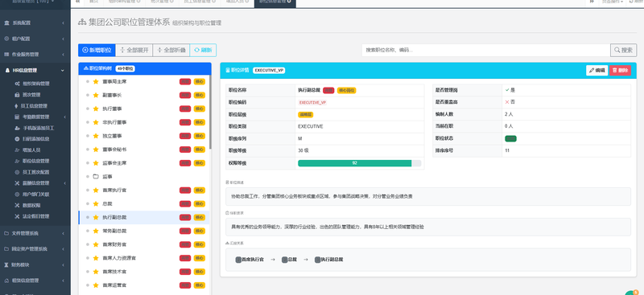Click the round icon beside 扫码添加信息
Image resolution: width=644 pixels, height=295 pixels.
[17, 139]
